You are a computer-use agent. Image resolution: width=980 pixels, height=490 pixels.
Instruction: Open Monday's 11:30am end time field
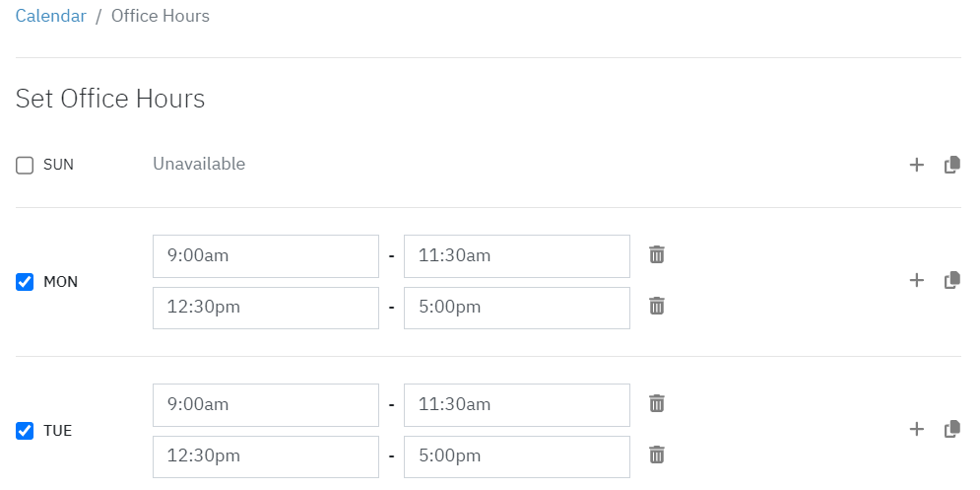pyautogui.click(x=517, y=256)
